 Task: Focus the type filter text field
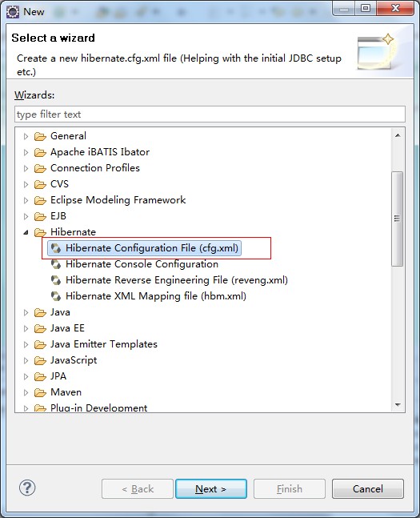pos(210,114)
